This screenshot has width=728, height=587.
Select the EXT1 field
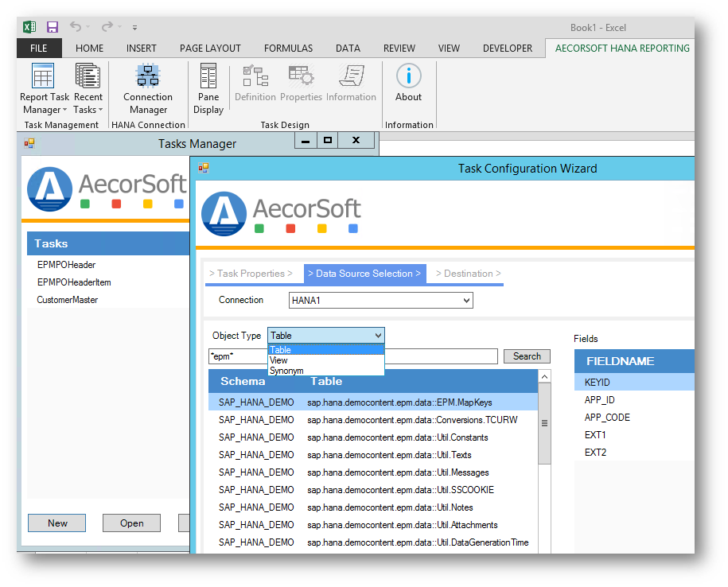(634, 435)
